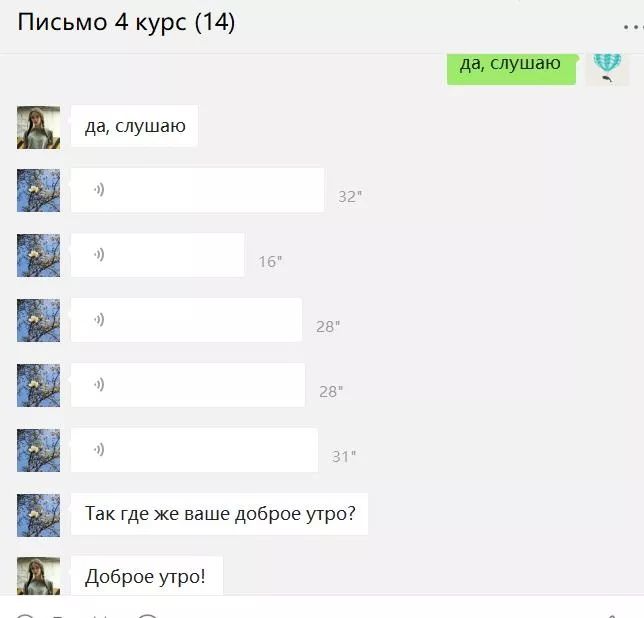The width and height of the screenshot is (644, 618).
Task: Select the "Доброе утро!" message bubble
Action: pos(147,576)
